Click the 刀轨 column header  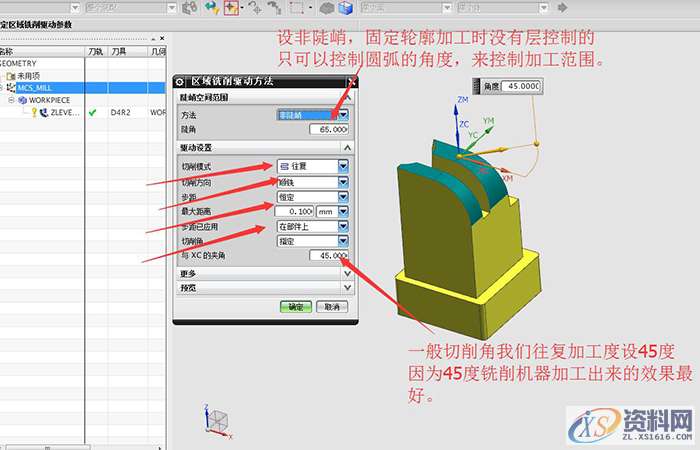96,52
